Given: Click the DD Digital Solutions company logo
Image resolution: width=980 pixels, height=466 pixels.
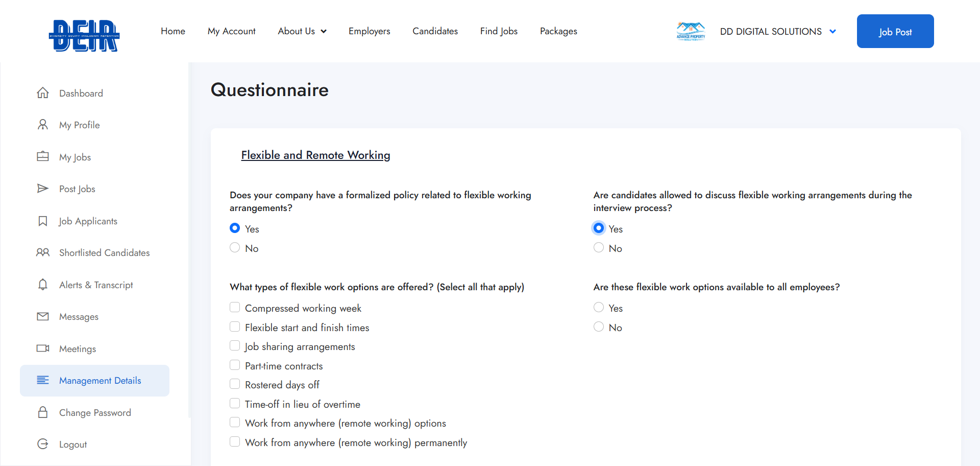Looking at the screenshot, I should coord(691,31).
